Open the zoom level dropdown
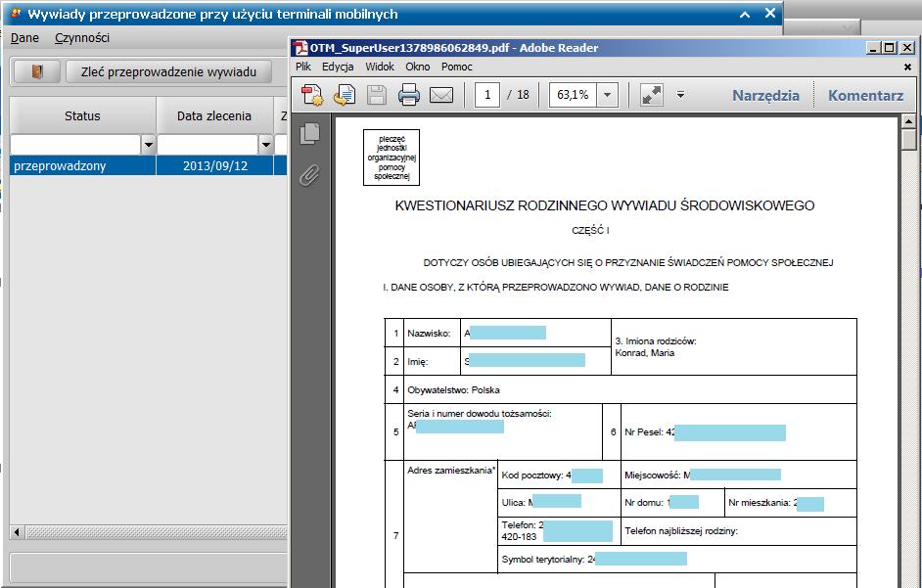922x588 pixels. (x=607, y=95)
